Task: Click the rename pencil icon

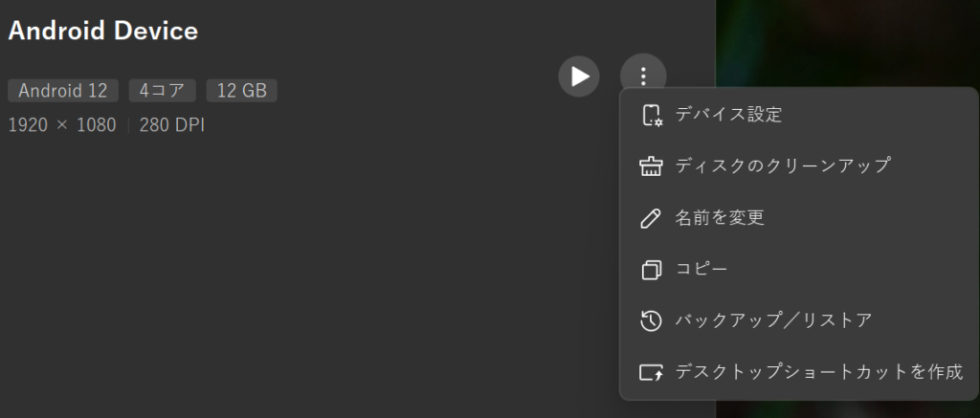Action: [651, 218]
